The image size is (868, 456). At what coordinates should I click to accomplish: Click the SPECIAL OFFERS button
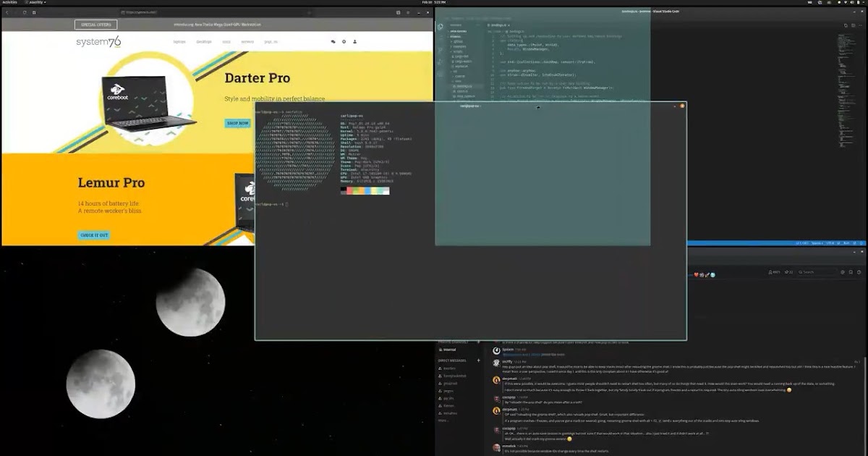click(x=95, y=25)
